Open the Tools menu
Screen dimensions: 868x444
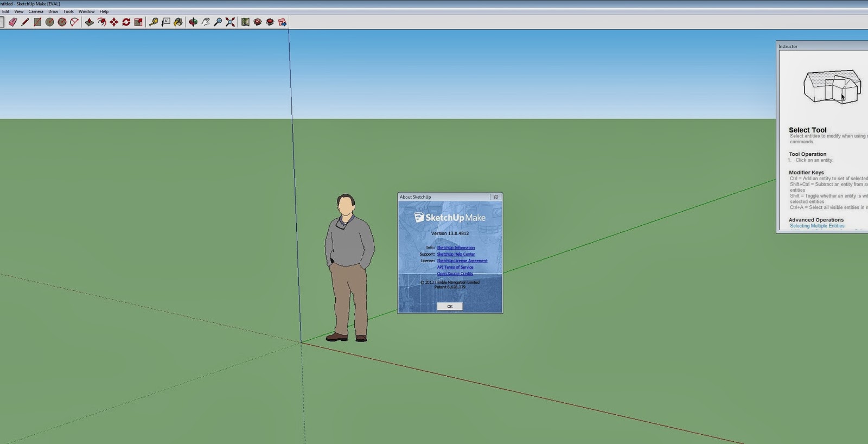[68, 11]
